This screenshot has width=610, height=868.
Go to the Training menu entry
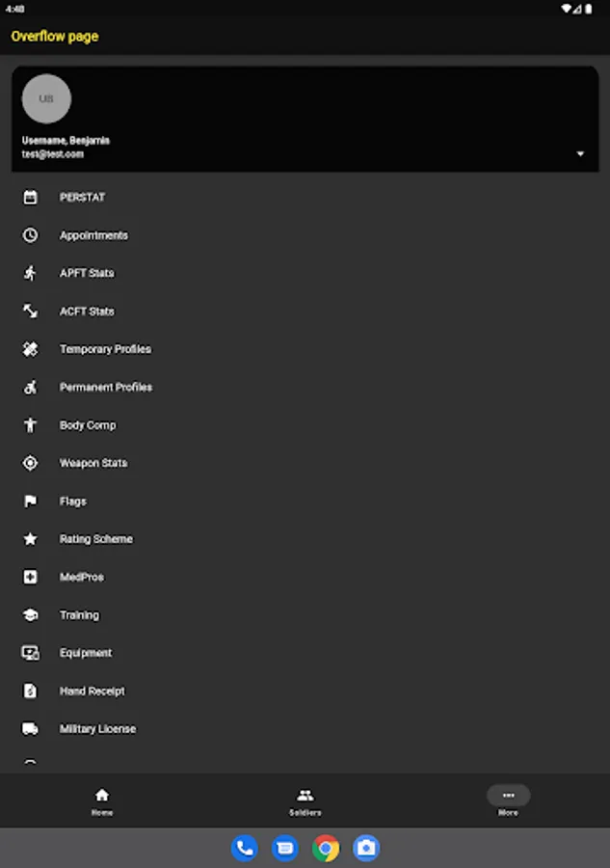[79, 615]
